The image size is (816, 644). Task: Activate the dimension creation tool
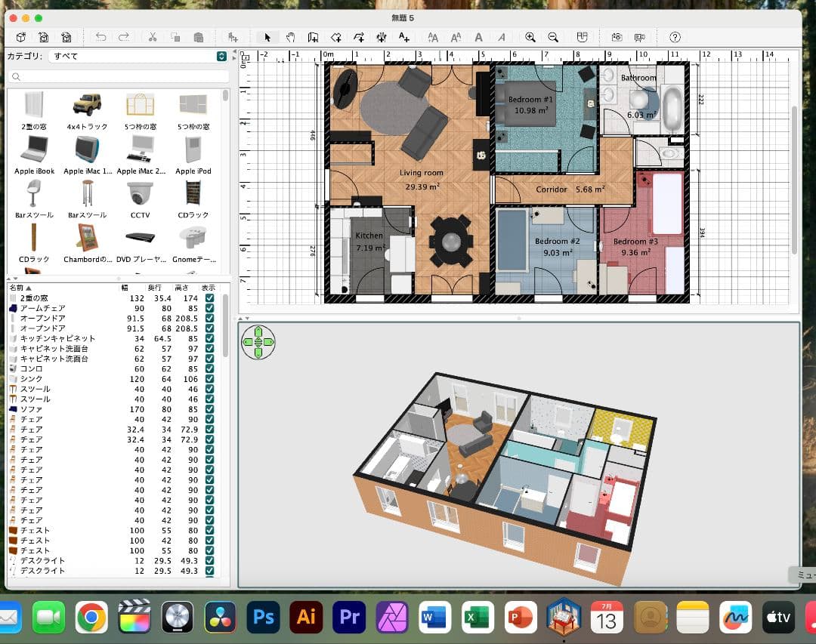381,37
